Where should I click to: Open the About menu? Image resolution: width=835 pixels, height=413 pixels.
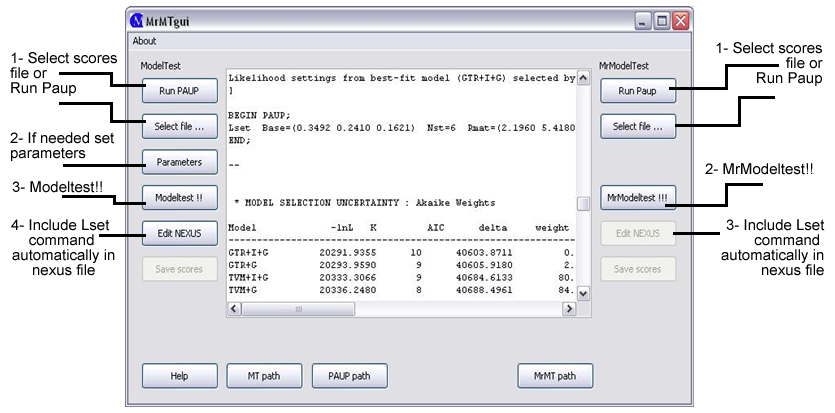tap(144, 41)
